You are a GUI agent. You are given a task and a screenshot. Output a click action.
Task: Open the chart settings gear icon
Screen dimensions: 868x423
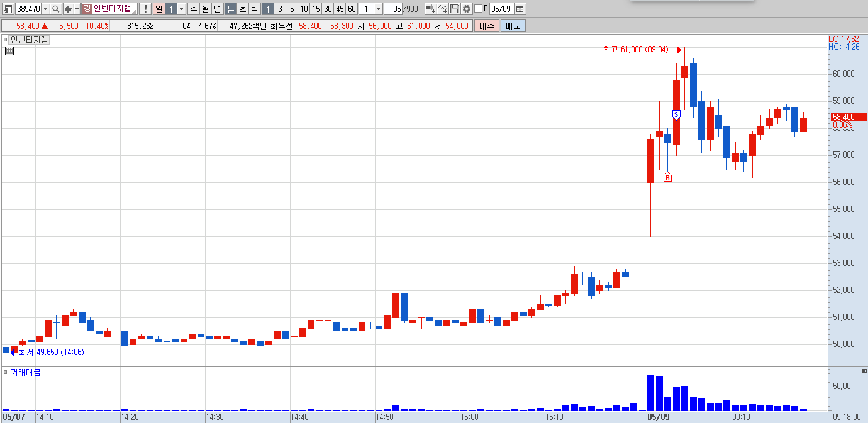tap(467, 9)
